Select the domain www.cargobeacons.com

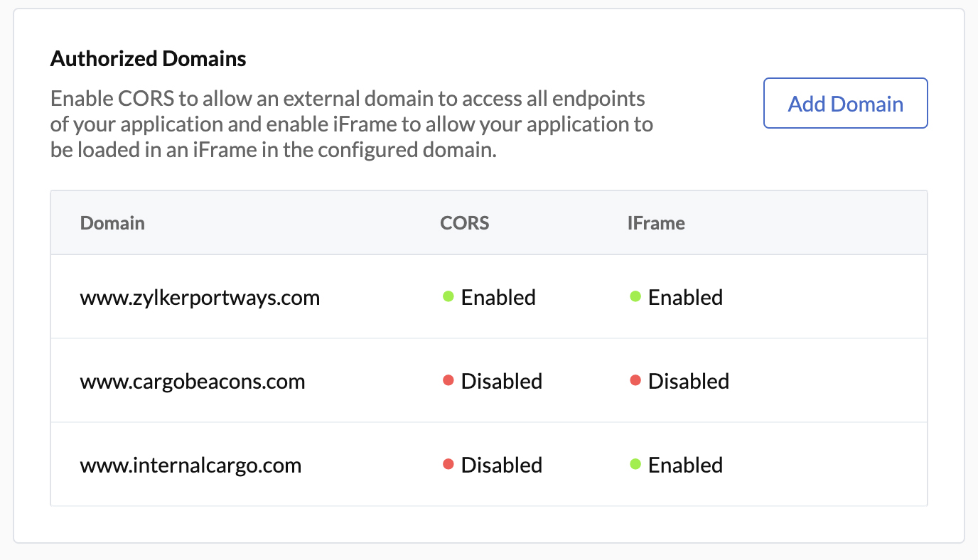click(193, 380)
